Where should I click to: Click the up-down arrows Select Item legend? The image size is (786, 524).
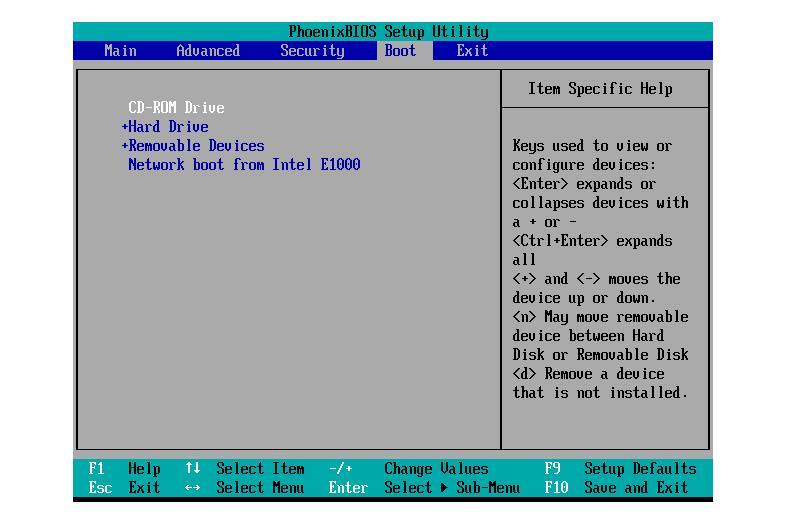pyautogui.click(x=245, y=469)
